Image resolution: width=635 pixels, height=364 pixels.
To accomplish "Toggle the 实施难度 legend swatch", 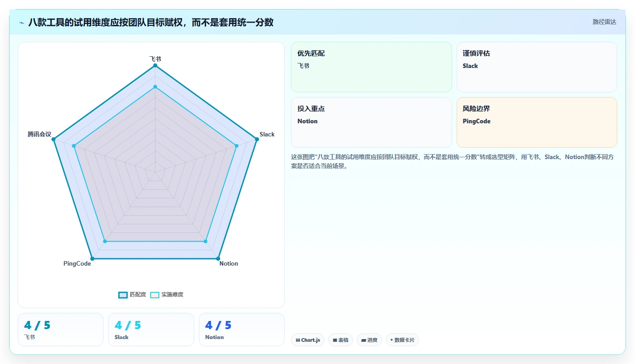I will click(x=155, y=295).
